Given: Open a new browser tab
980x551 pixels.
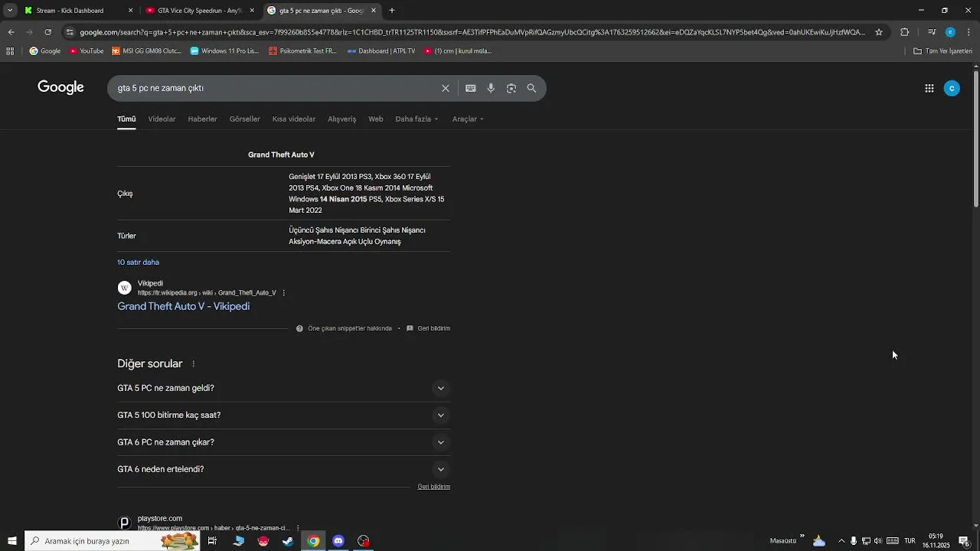Looking at the screenshot, I should point(392,11).
